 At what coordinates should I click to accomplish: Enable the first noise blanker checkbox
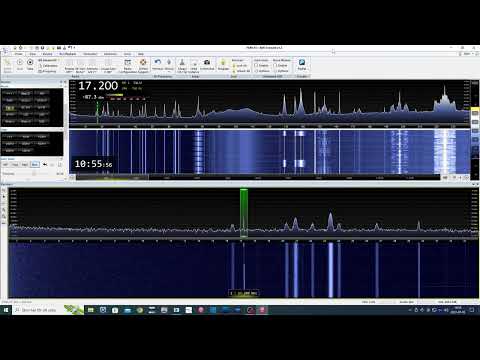(x=256, y=65)
